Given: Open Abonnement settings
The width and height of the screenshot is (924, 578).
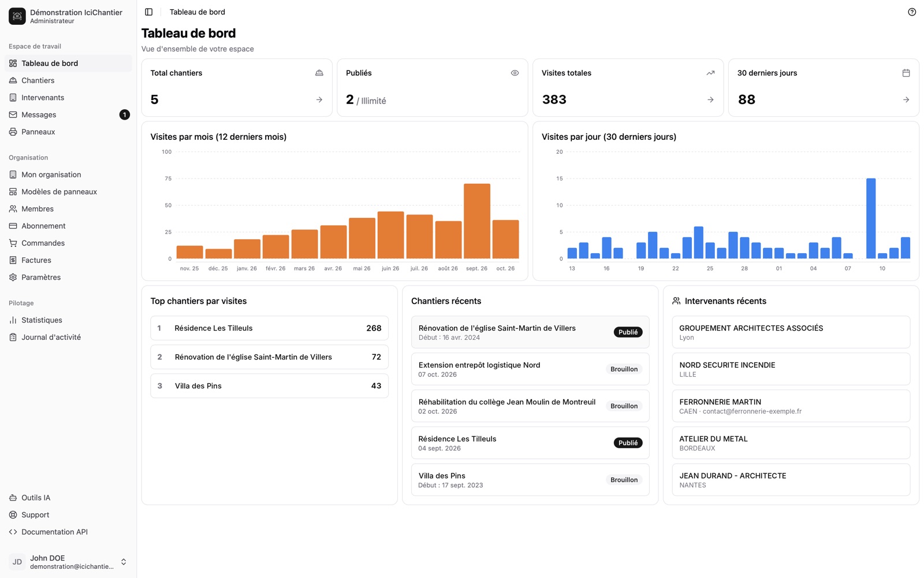Looking at the screenshot, I should pyautogui.click(x=68, y=226).
